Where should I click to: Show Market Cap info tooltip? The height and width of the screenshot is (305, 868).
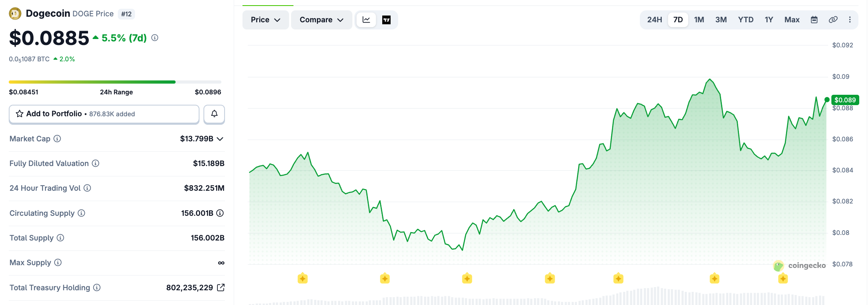(57, 139)
